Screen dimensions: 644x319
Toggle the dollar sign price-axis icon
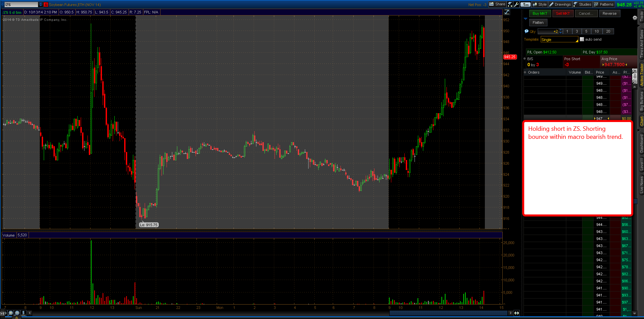click(x=23, y=313)
